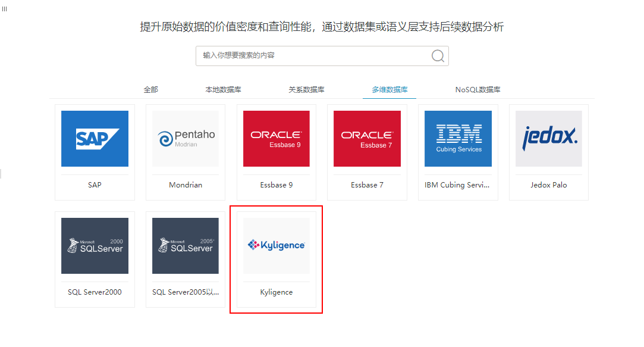
Task: Choose the Jedox logo tile
Action: tap(549, 139)
